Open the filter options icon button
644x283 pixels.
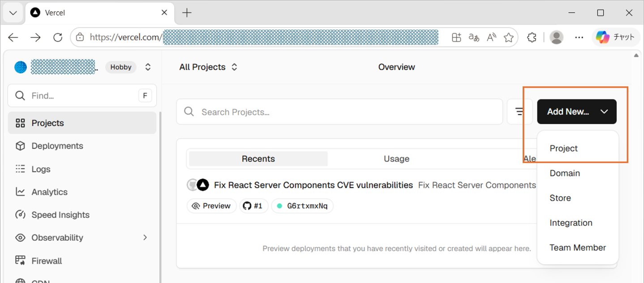[519, 112]
